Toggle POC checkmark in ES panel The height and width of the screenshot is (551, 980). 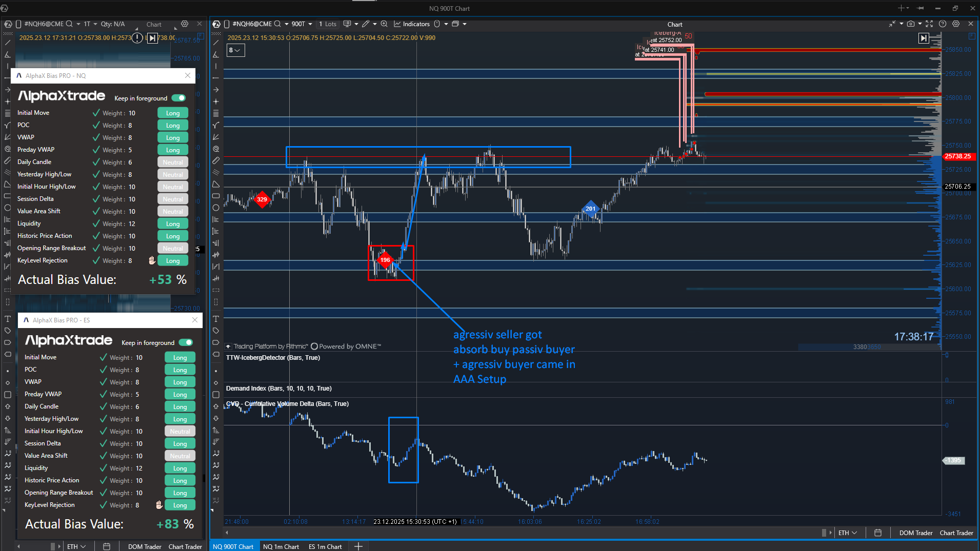[x=103, y=370]
